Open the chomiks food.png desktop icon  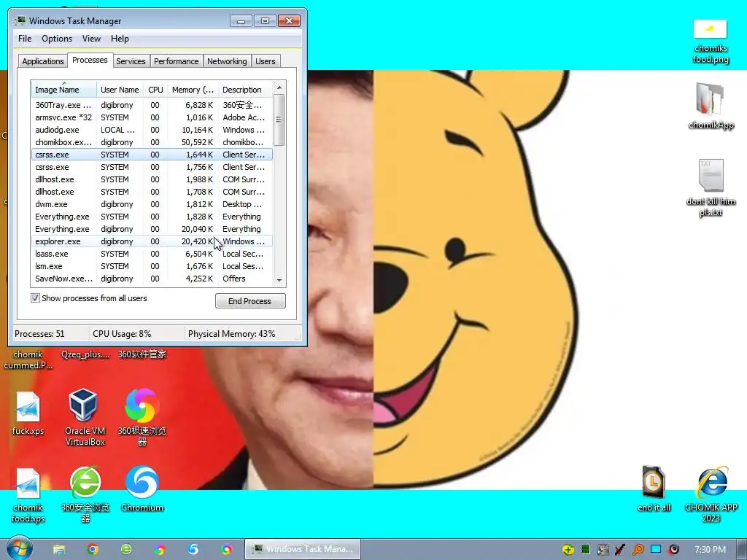[711, 41]
